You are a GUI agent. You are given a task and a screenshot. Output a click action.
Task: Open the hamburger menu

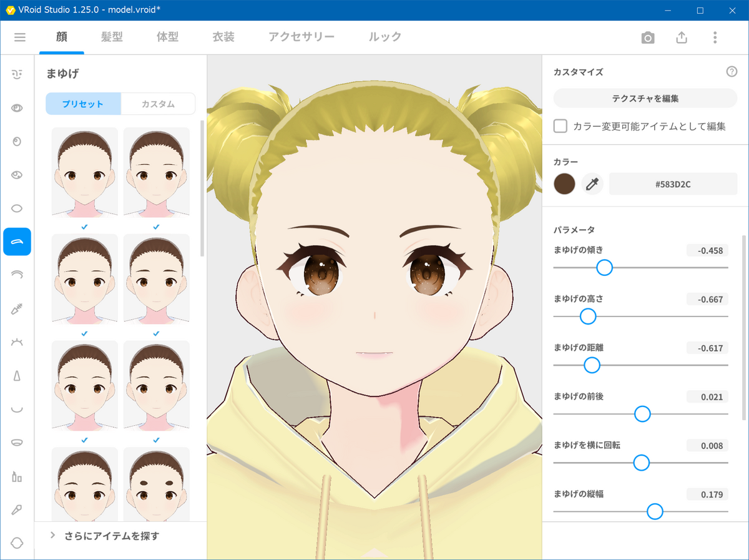tap(20, 37)
